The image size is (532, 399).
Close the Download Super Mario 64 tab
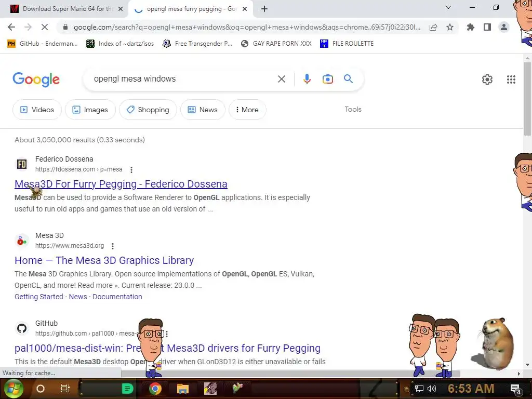click(121, 9)
